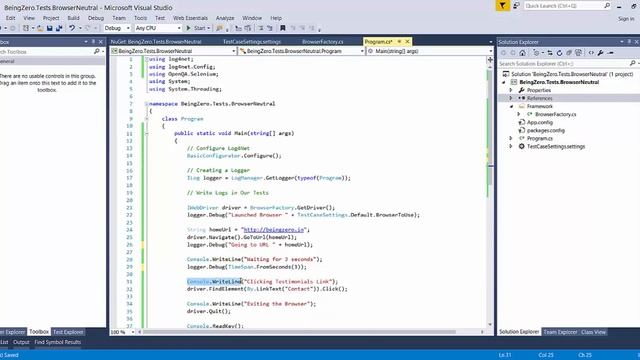The height and width of the screenshot is (360, 640).
Task: Click Sync with Active Document icon
Action: coord(550,53)
